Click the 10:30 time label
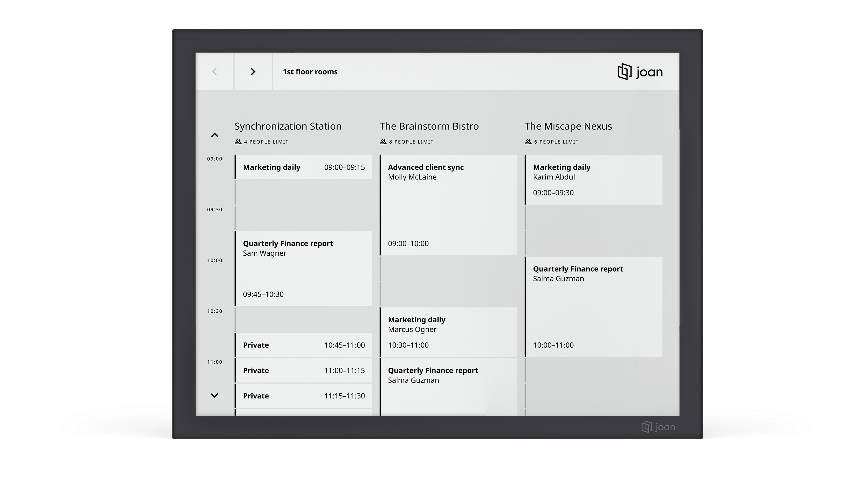868x485 pixels. tap(215, 311)
